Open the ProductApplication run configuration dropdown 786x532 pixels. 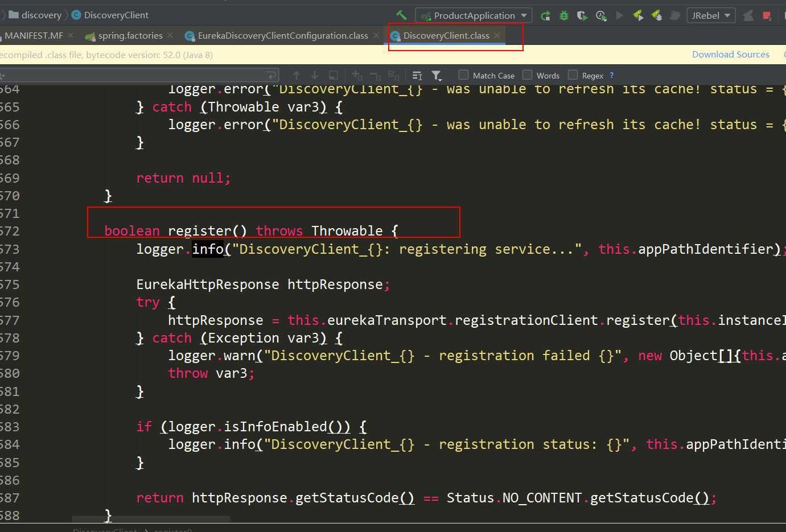click(474, 15)
